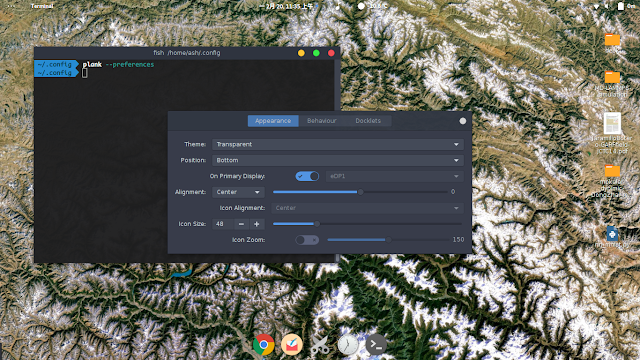Image resolution: width=640 pixels, height=360 pixels.
Task: Open the scissors screenshot tool in the dock
Action: tap(320, 345)
